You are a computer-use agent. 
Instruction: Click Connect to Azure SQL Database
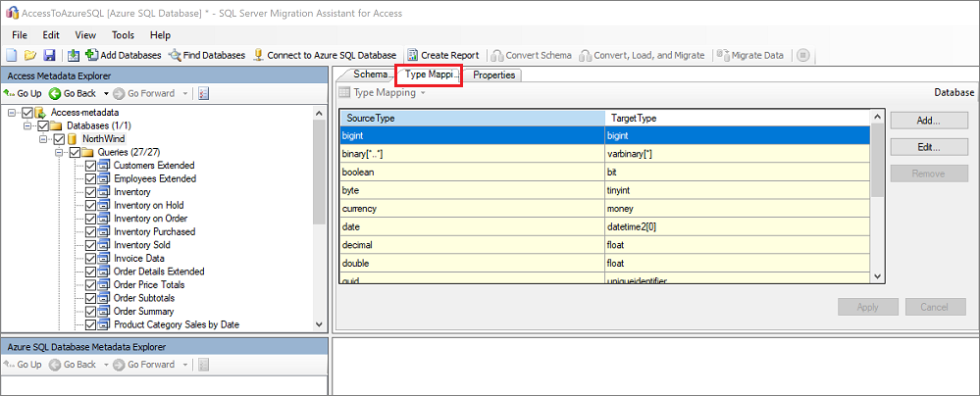coord(325,55)
